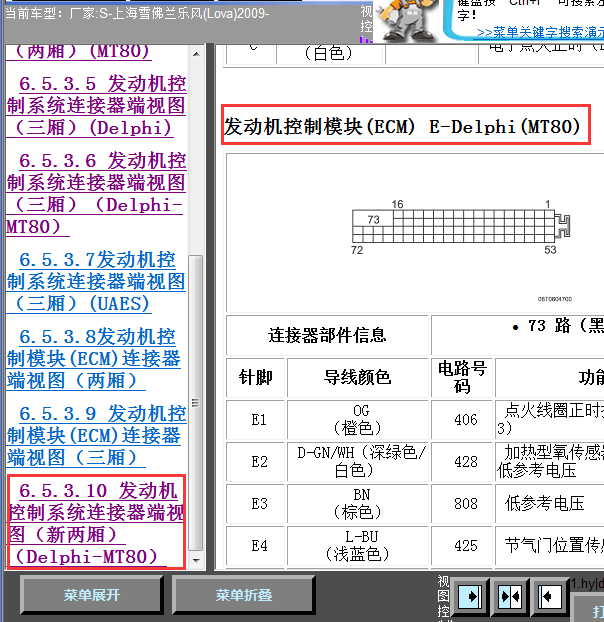Open section 6.5.3.8 ECM连接器端视图（两厢）
This screenshot has width=604, height=622.
pyautogui.click(x=94, y=359)
